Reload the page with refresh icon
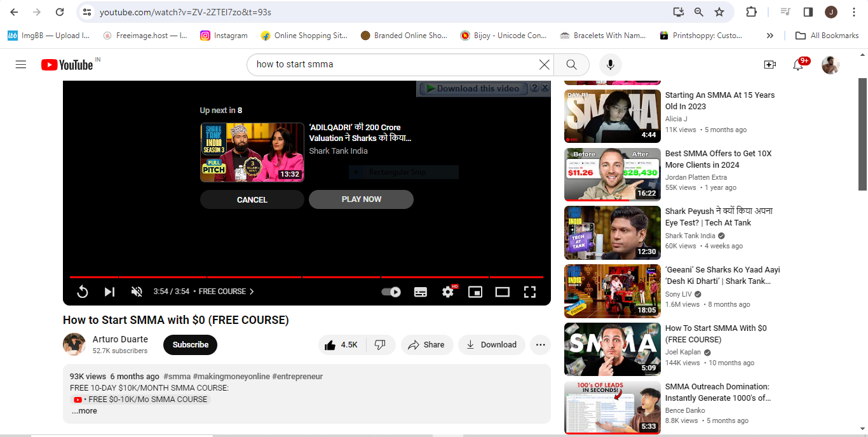 coord(60,12)
